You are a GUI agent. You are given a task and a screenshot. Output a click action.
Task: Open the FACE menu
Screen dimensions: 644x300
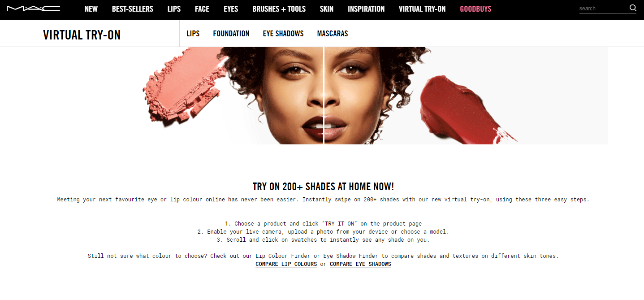point(202,9)
